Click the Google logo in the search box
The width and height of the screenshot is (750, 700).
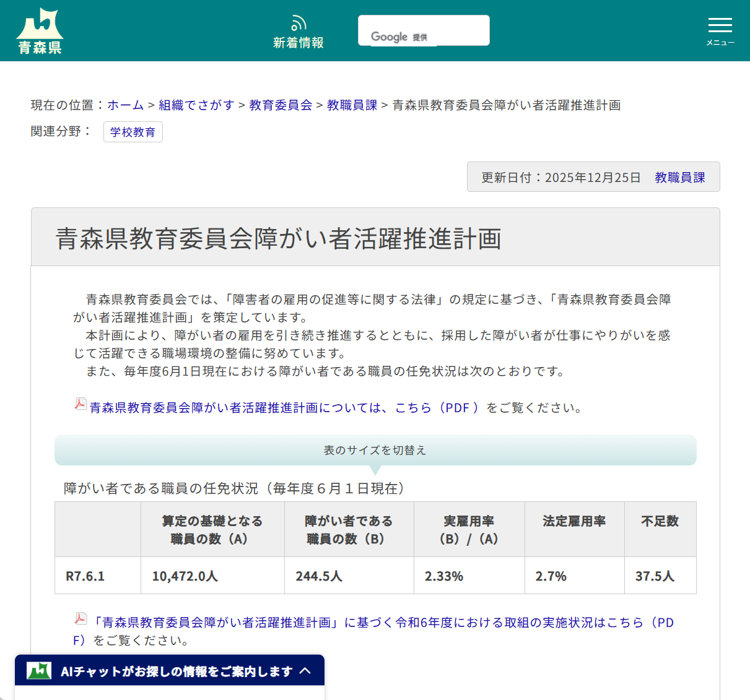tap(390, 37)
